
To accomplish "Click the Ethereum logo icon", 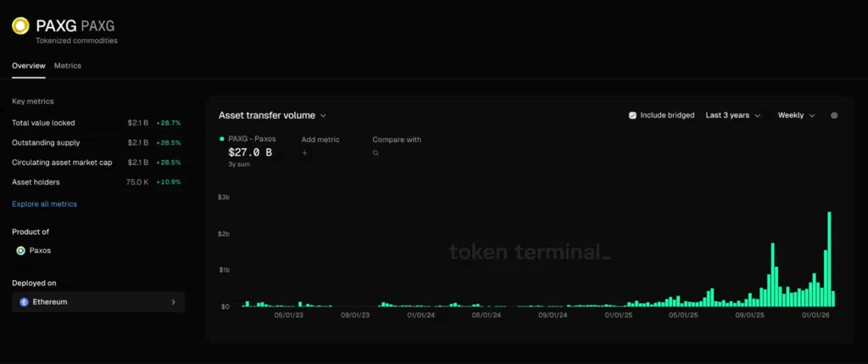I will pos(24,301).
